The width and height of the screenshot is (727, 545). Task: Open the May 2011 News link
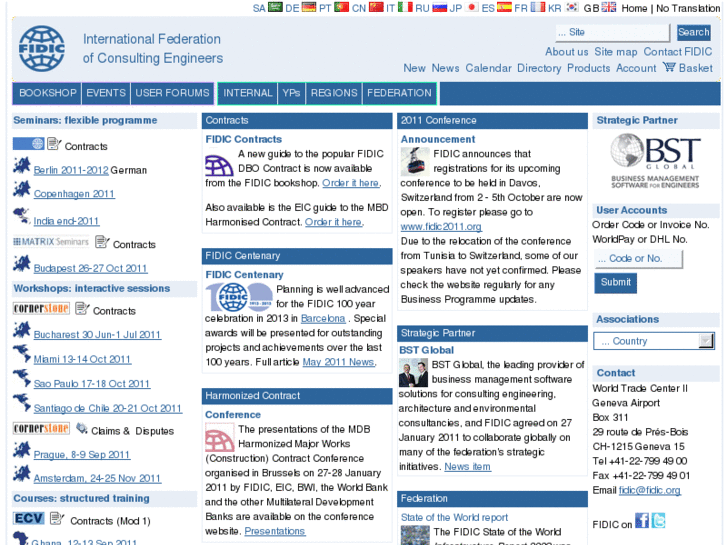(x=338, y=362)
